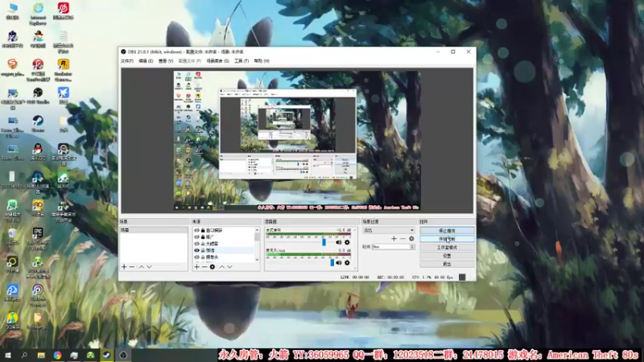
Task: Launch the Rockstar Games Launcher desktop icon
Action: 64,70
